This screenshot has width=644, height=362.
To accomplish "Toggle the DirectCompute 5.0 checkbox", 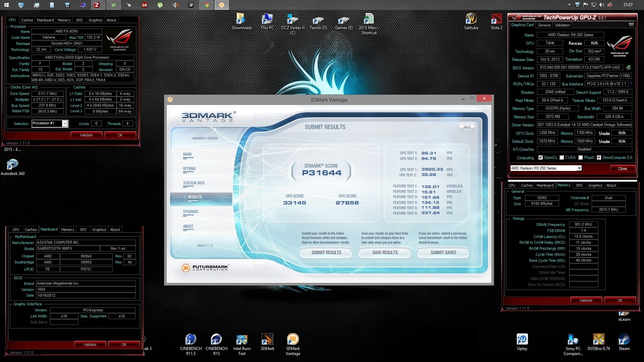I will [x=599, y=158].
